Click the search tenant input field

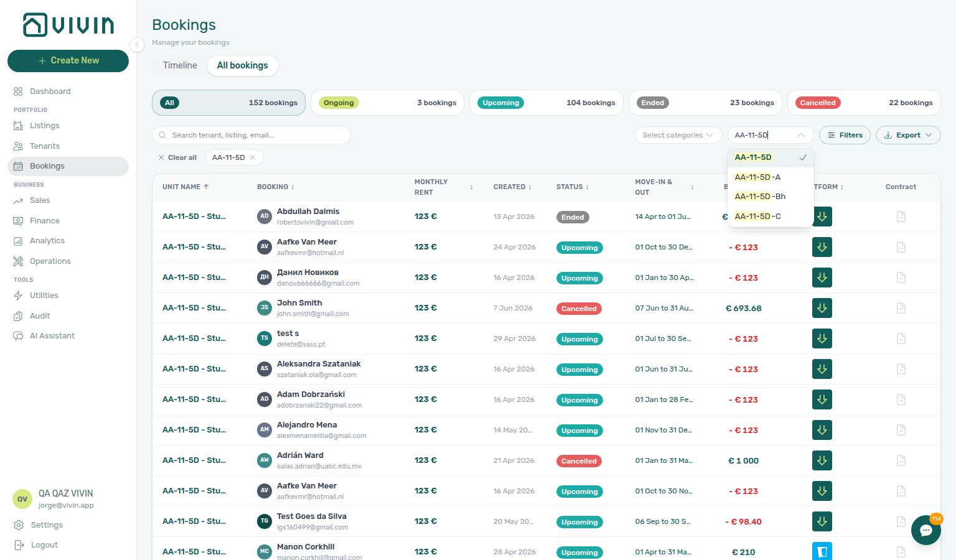tap(251, 135)
